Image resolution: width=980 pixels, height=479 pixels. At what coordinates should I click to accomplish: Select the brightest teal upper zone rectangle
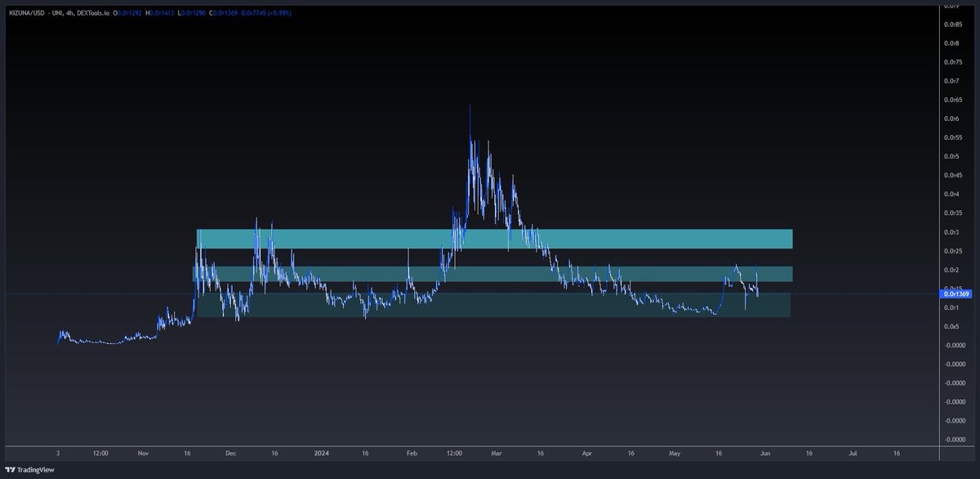click(x=494, y=239)
